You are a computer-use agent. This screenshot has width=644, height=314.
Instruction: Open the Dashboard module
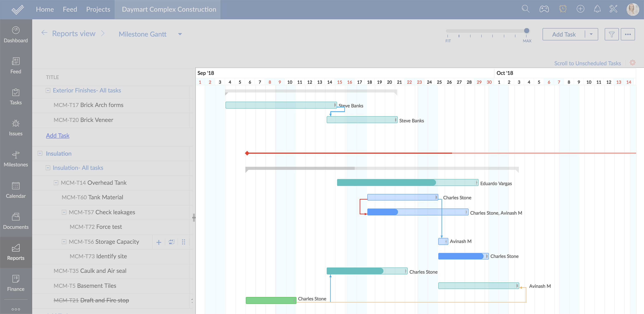16,34
